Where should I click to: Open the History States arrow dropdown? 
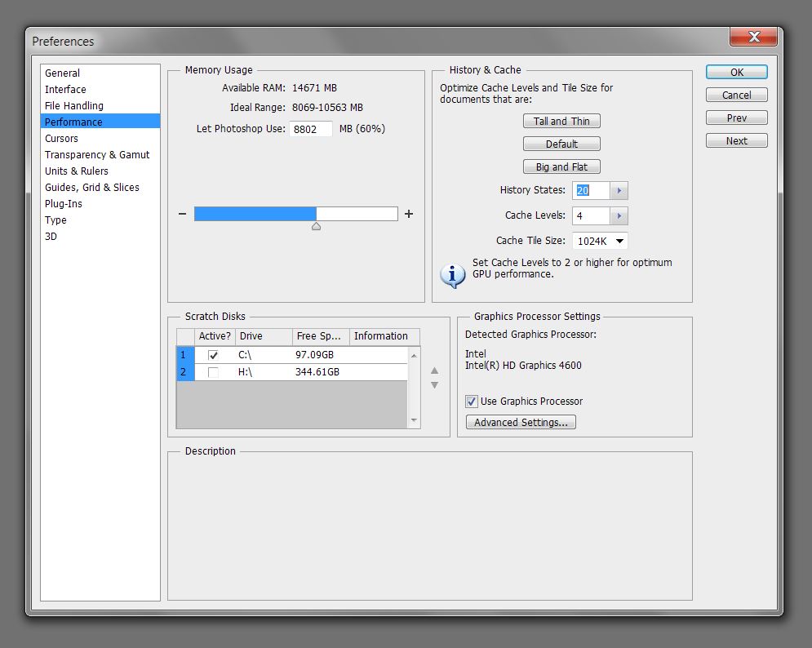click(619, 191)
